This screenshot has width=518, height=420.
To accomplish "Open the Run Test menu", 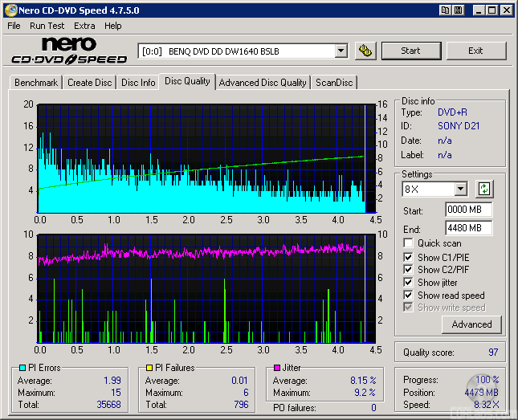I will point(47,26).
